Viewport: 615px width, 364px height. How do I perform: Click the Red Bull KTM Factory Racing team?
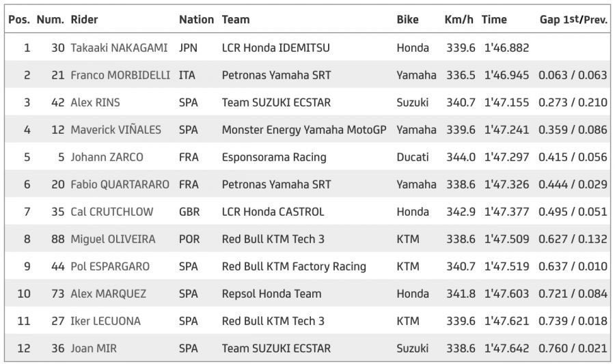(294, 266)
